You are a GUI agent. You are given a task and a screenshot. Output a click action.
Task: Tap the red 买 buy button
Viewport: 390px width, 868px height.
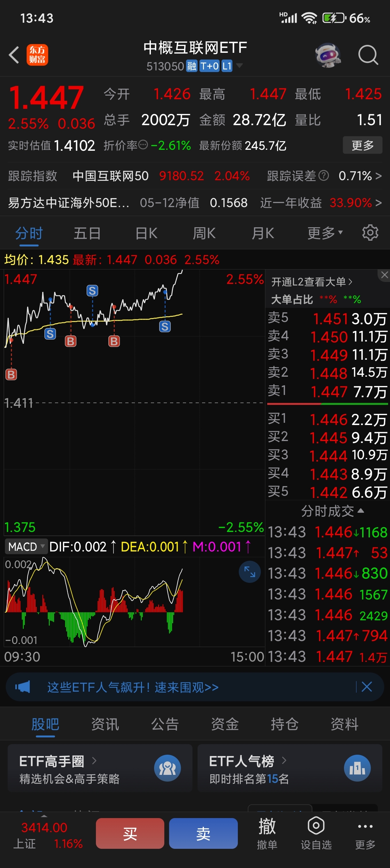pyautogui.click(x=130, y=833)
